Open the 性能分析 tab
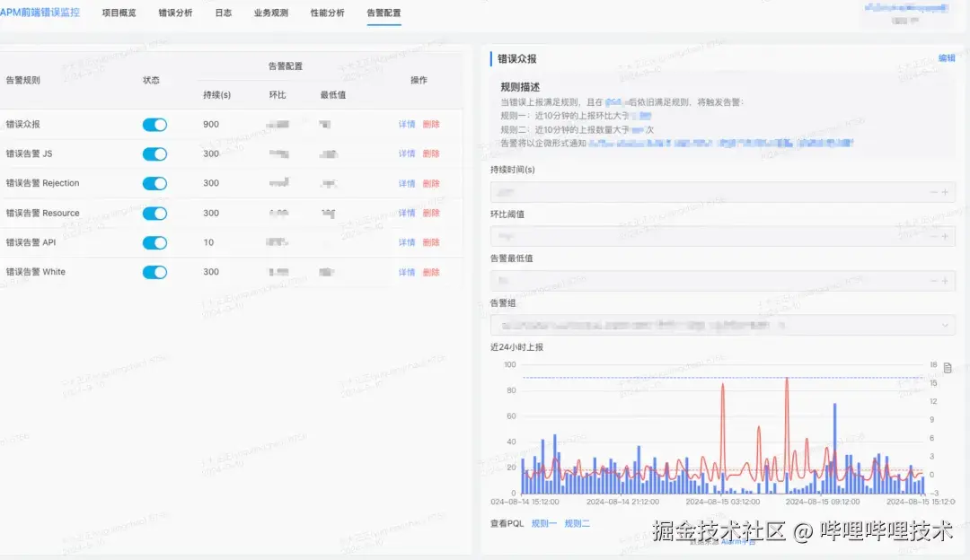Screen dimensions: 970x560 point(327,13)
